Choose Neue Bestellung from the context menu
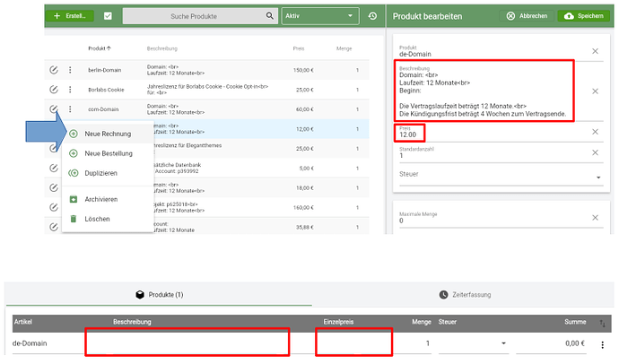Screen dimensions: 619x364 tap(108, 153)
